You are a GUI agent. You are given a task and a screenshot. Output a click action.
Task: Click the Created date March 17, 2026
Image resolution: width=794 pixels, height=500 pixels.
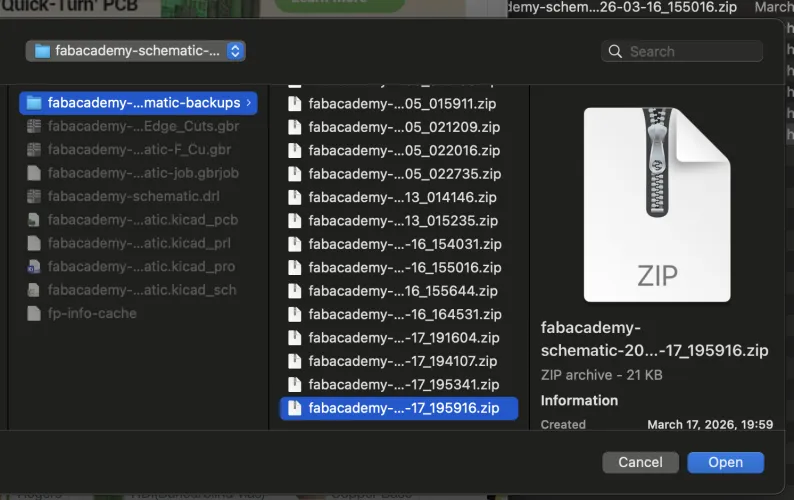click(x=710, y=425)
